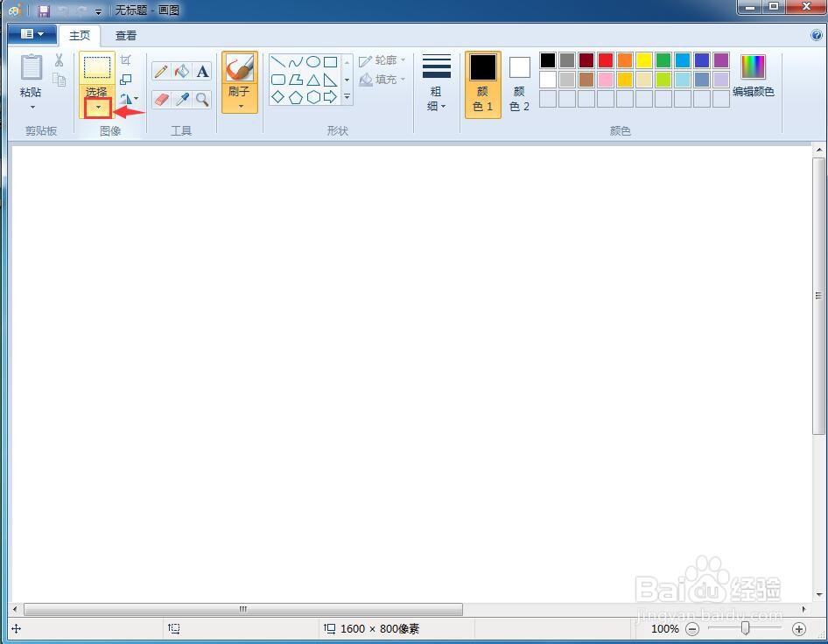Choose the Rectangle shape
This screenshot has height=644, width=828.
(x=331, y=62)
